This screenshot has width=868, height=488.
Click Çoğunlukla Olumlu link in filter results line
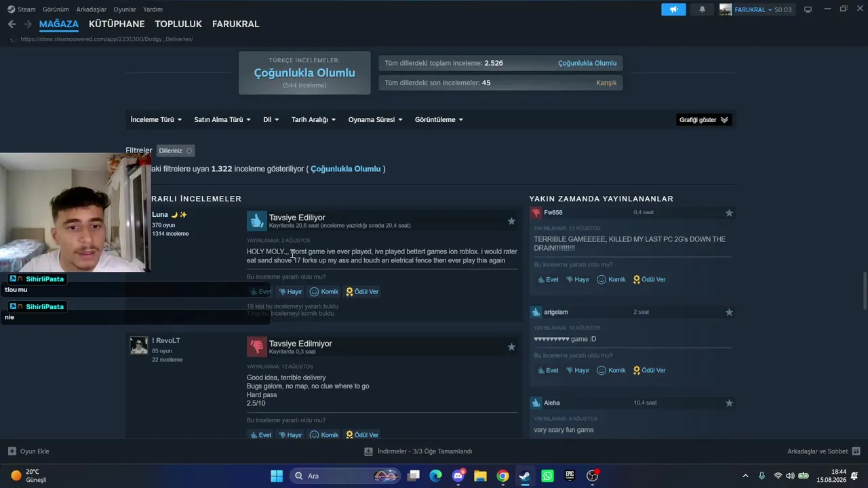(x=346, y=169)
